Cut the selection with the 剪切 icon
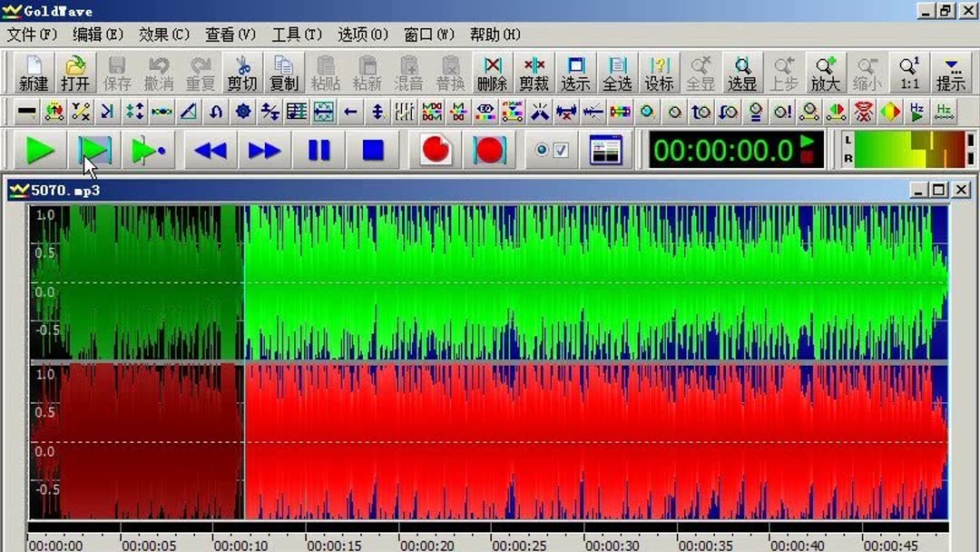Viewport: 980px width, 552px height. [240, 73]
